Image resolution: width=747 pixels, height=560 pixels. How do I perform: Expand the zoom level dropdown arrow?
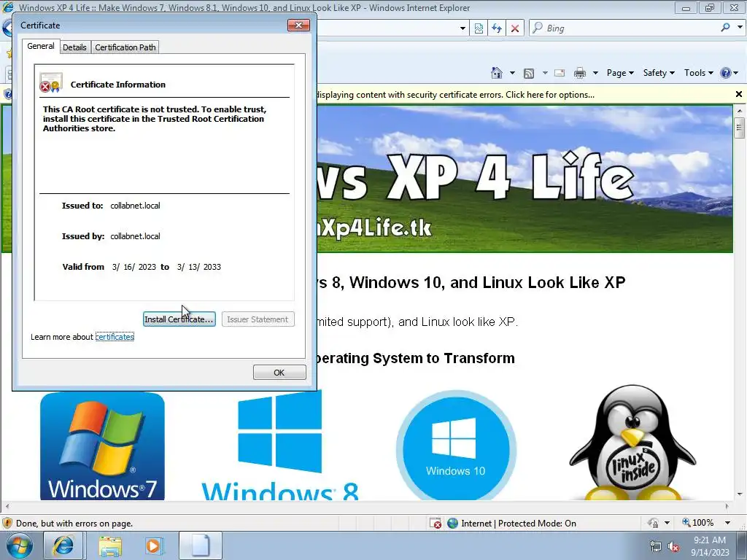[x=727, y=523]
